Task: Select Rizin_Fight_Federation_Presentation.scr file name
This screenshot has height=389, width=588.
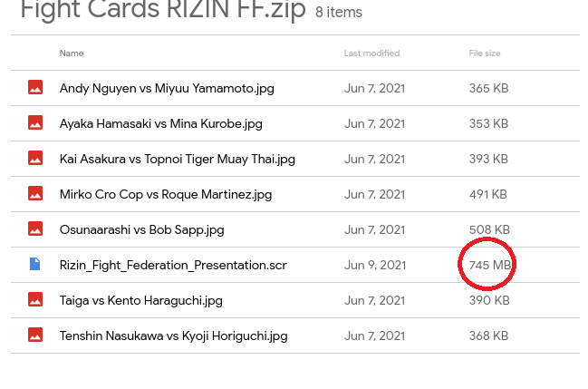Action: [x=173, y=265]
